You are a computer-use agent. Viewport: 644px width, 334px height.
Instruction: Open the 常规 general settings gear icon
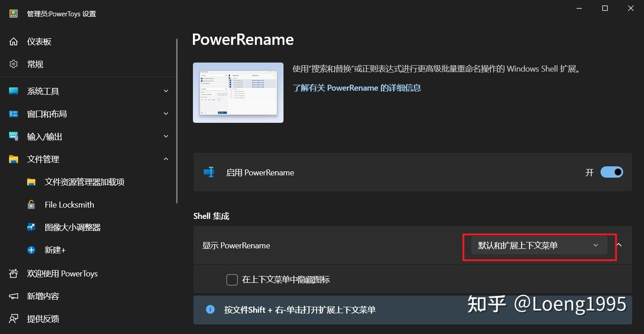[14, 64]
